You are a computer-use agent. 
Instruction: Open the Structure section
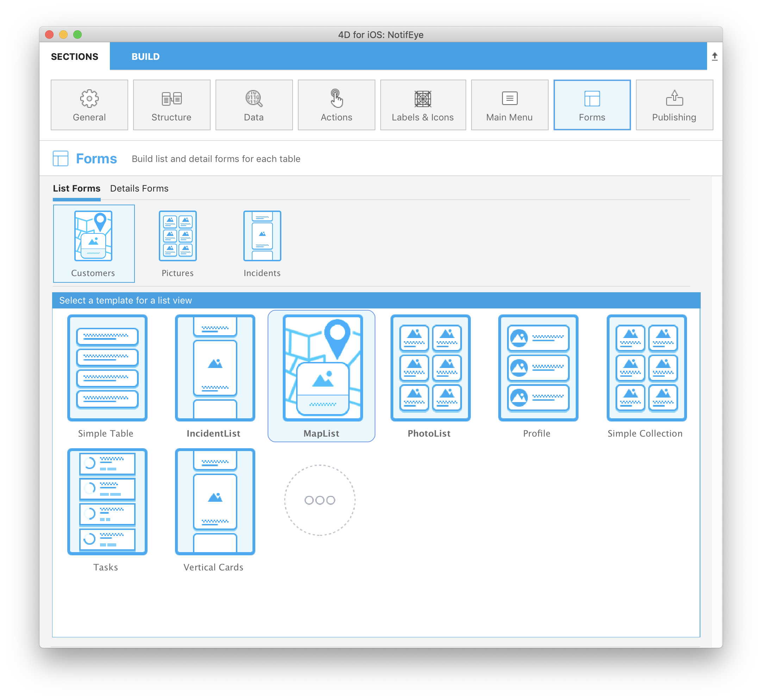[171, 104]
